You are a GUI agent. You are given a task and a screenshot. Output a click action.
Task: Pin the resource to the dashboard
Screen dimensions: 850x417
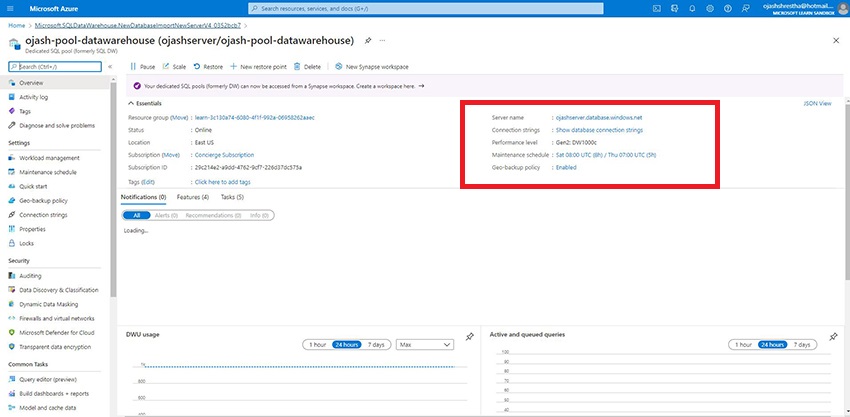368,41
